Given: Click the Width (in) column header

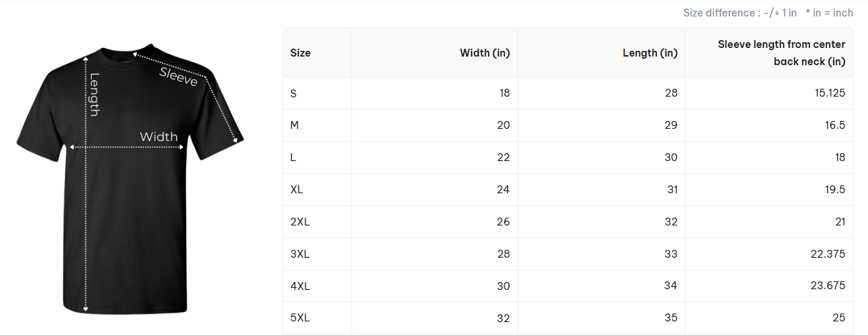Looking at the screenshot, I should coord(484,53).
